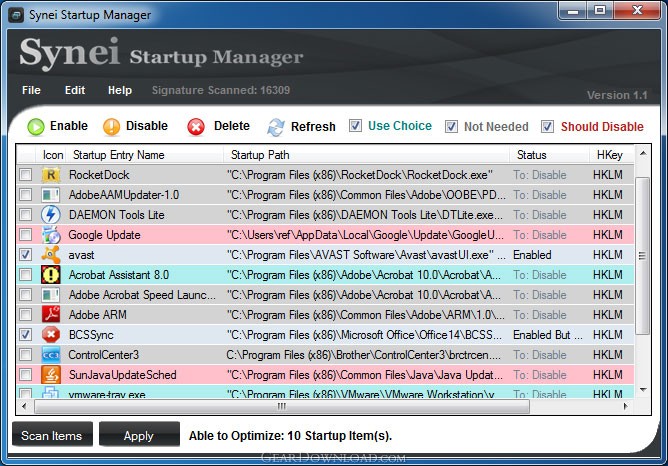Click the vertical scrollbar thumb
Viewport: 668px width, 466px height.
(642, 256)
